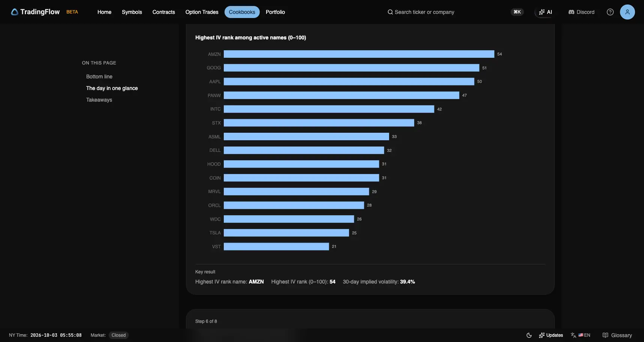644x342 pixels.
Task: Toggle dark mode moon icon
Action: (x=529, y=335)
